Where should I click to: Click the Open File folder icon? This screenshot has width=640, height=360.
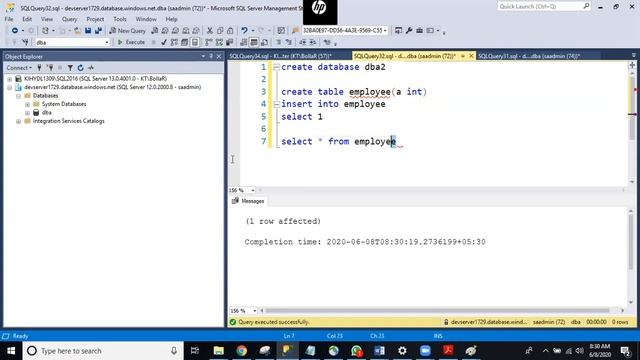click(x=77, y=31)
